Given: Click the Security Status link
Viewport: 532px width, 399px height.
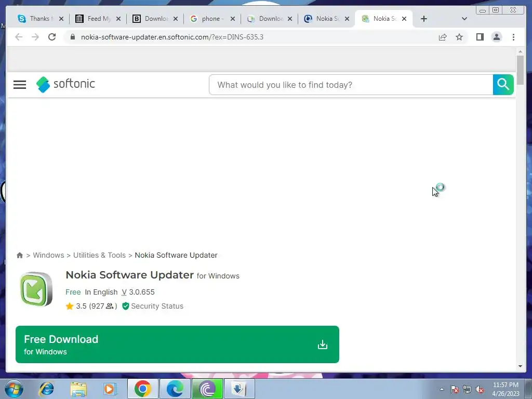Looking at the screenshot, I should pyautogui.click(x=157, y=306).
